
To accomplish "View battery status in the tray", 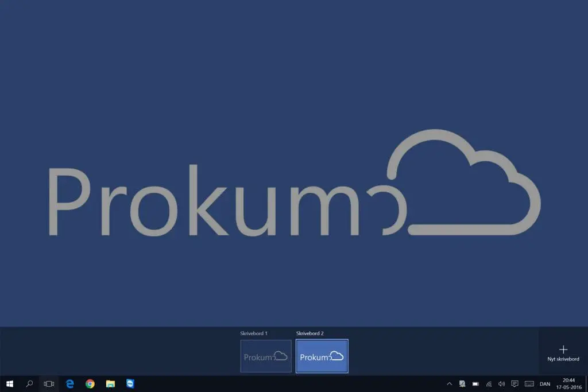I will 475,383.
